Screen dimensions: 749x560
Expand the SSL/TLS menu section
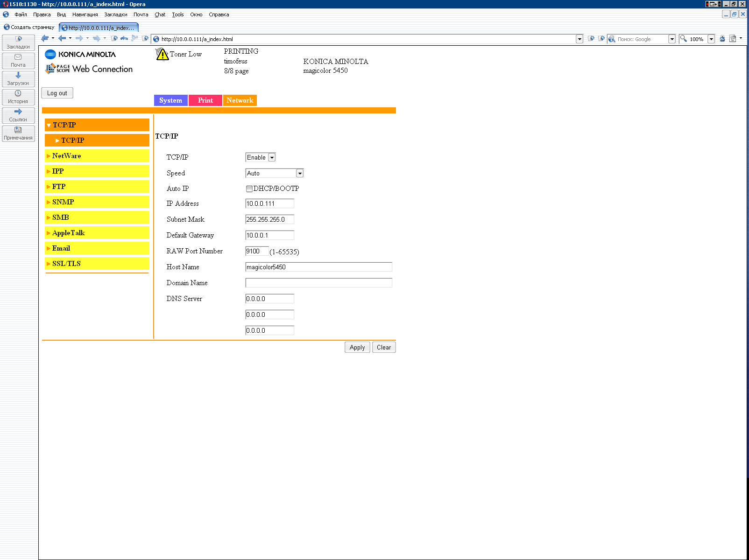click(97, 264)
